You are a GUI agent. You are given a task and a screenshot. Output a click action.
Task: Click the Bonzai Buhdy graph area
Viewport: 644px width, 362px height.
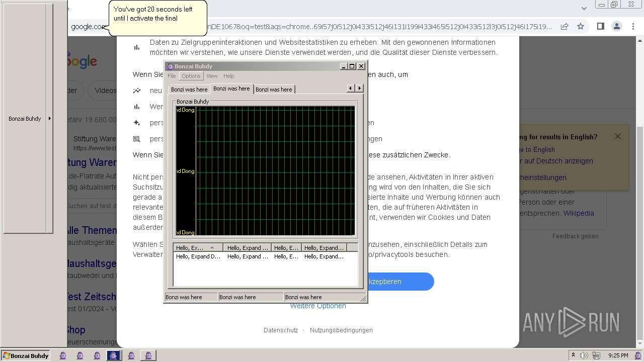pyautogui.click(x=265, y=170)
